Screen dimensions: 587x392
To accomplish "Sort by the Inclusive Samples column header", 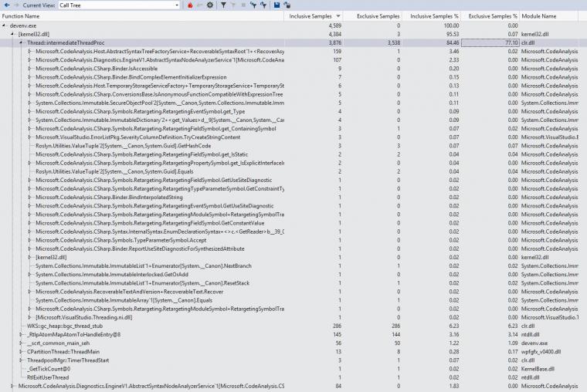I will click(x=314, y=16).
